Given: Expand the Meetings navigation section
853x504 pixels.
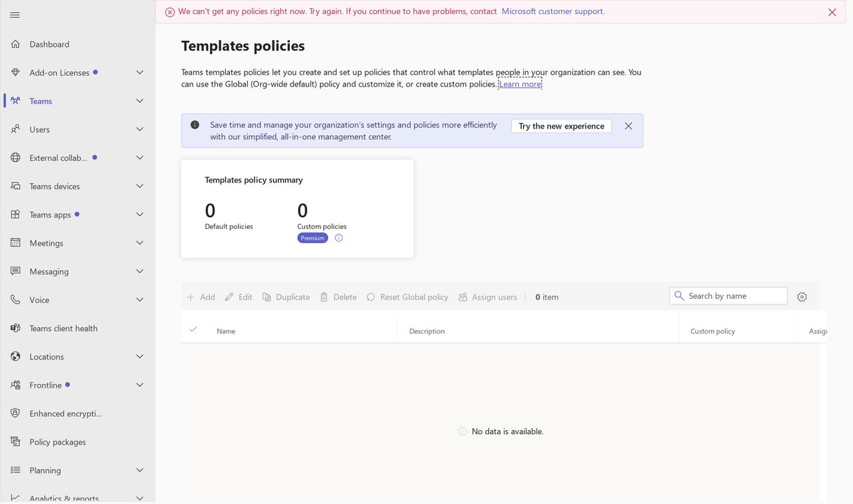Looking at the screenshot, I should [x=140, y=243].
